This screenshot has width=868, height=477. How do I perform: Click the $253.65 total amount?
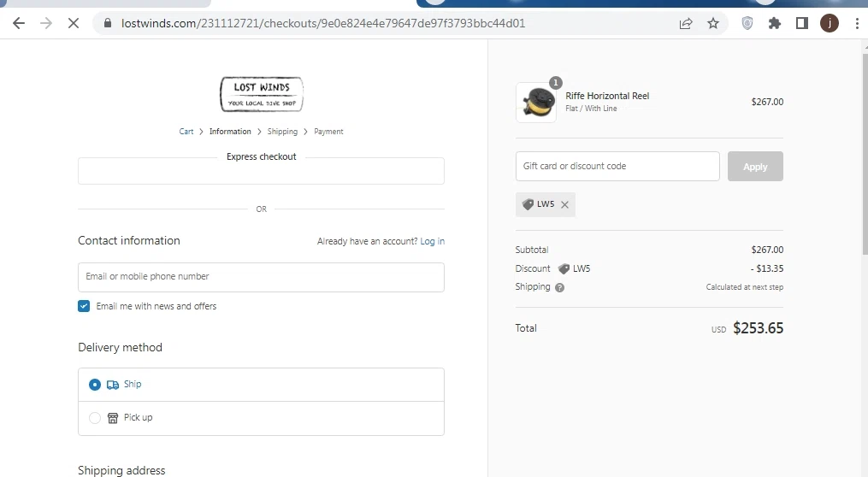tap(758, 328)
